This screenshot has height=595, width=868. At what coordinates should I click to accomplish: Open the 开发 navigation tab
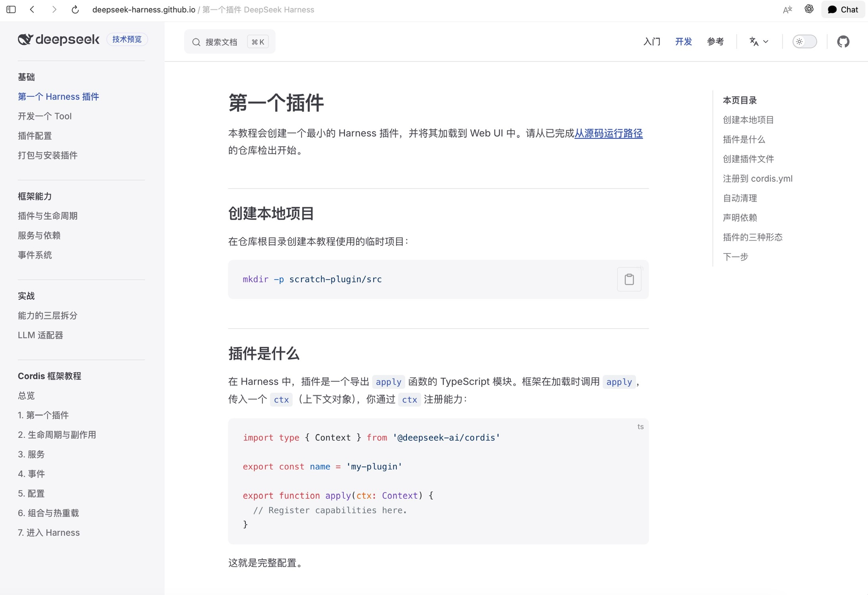[x=683, y=42]
